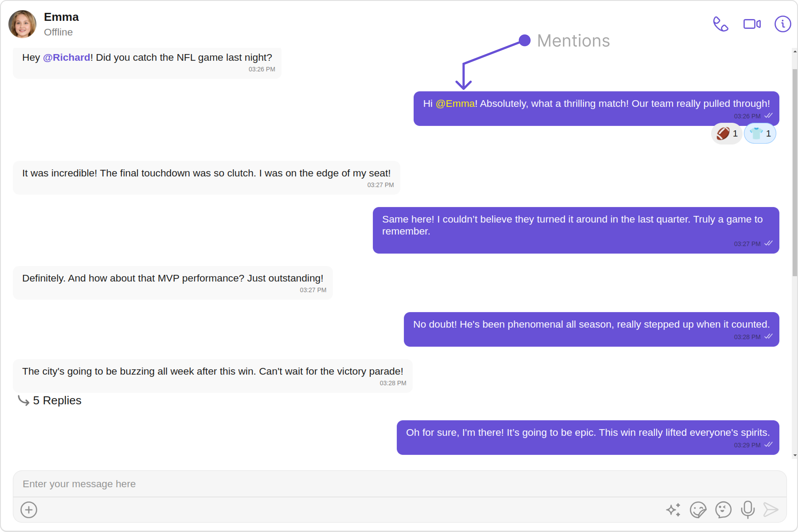The image size is (798, 532).
Task: Open the attachment plus menu
Action: pyautogui.click(x=29, y=510)
